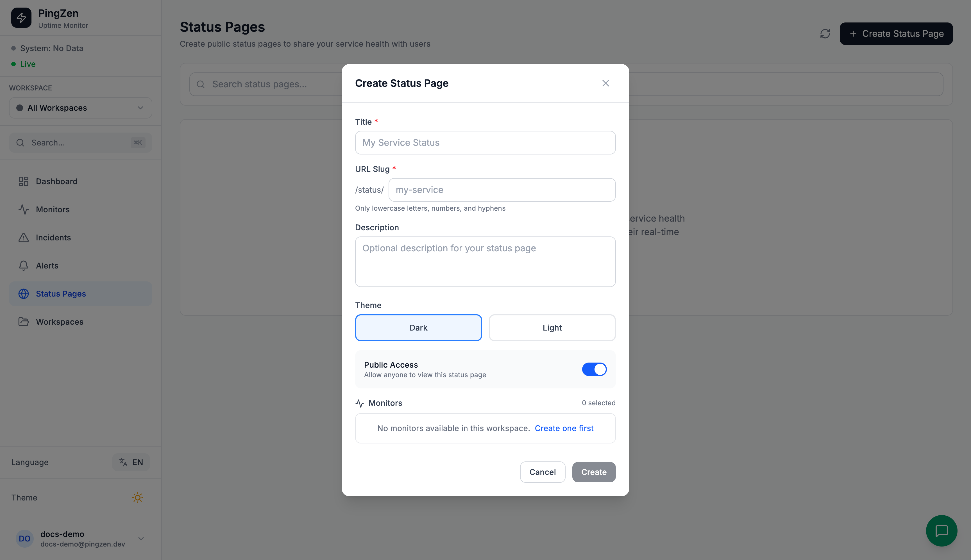Select the Light theme option

point(552,328)
